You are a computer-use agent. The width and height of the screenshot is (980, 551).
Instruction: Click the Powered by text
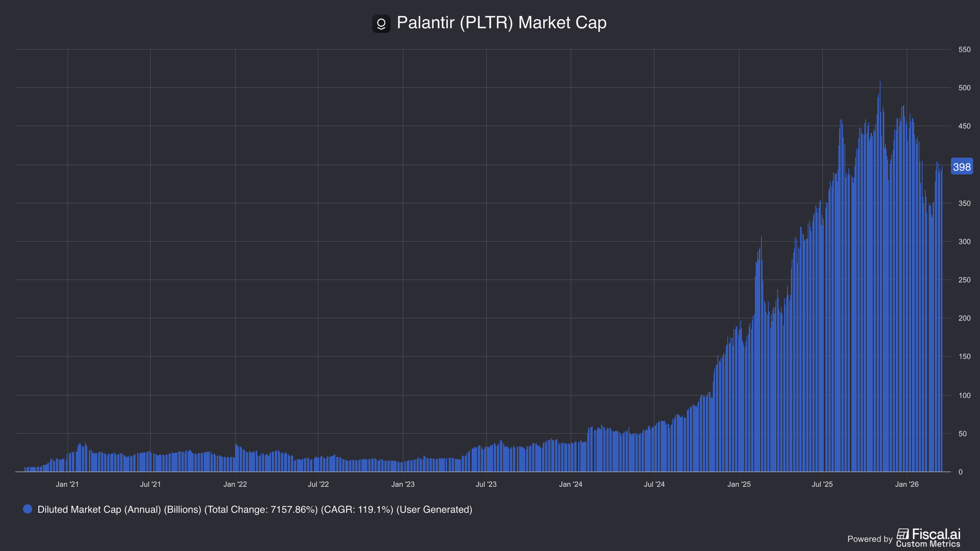(869, 539)
